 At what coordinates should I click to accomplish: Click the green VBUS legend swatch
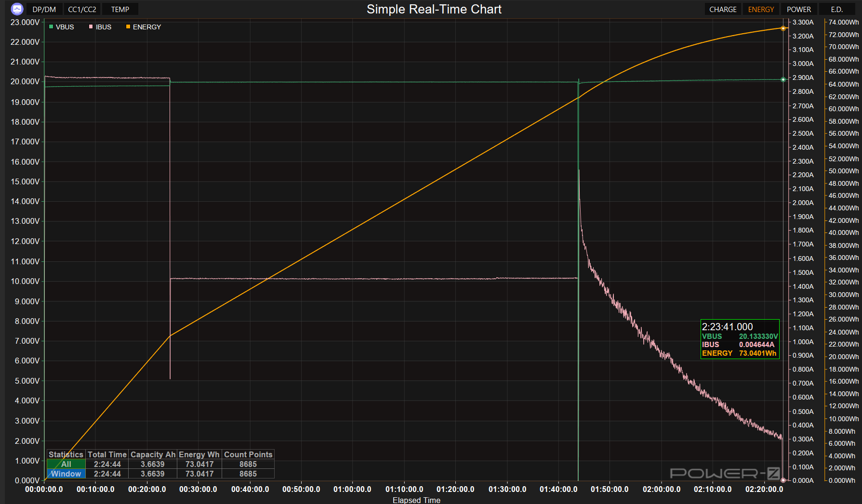51,27
